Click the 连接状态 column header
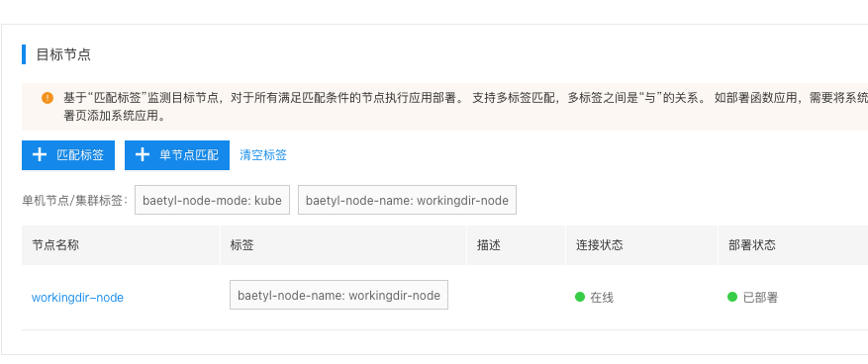 point(600,245)
